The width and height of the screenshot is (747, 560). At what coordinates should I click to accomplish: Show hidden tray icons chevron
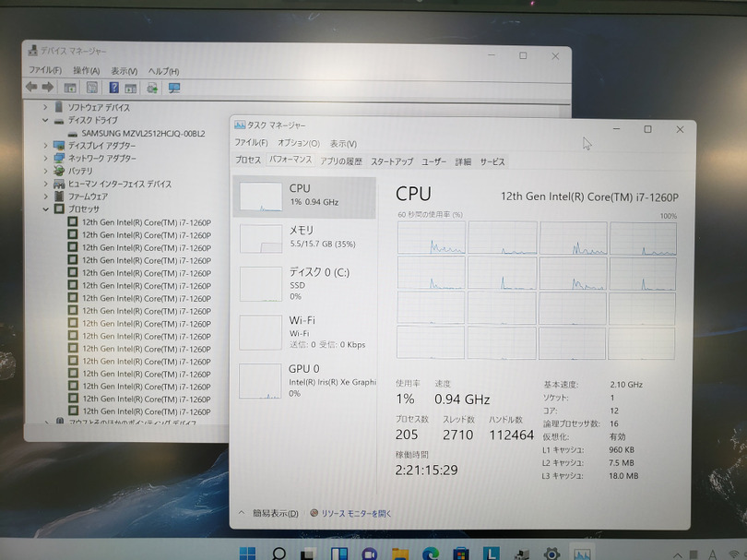pos(678,555)
